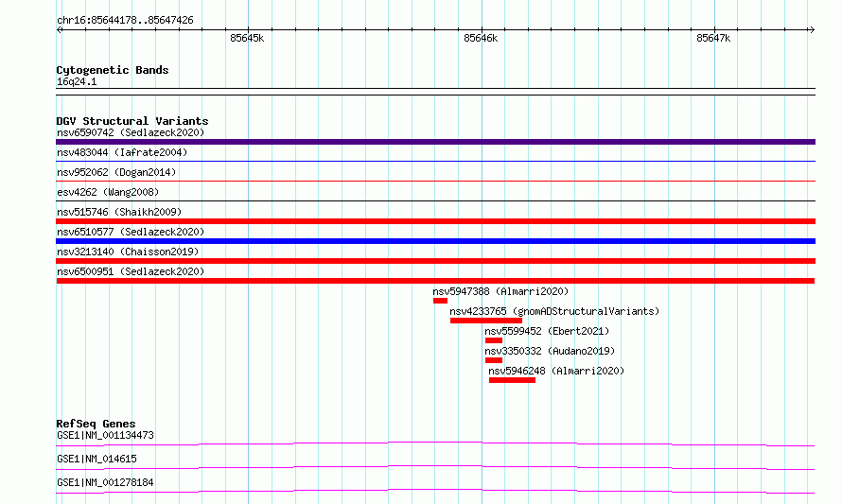This screenshot has width=842, height=504.
Task: Click the thin red nsv952062 variant line
Action: click(435, 181)
